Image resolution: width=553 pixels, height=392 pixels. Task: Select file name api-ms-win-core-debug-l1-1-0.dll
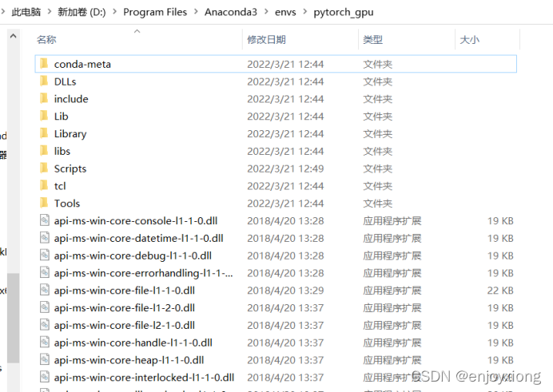click(x=133, y=255)
